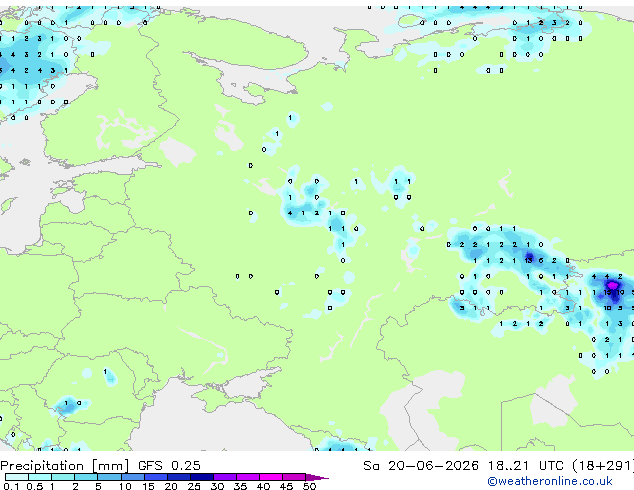
Task: Click the '50' legend scale label
Action: (x=309, y=486)
